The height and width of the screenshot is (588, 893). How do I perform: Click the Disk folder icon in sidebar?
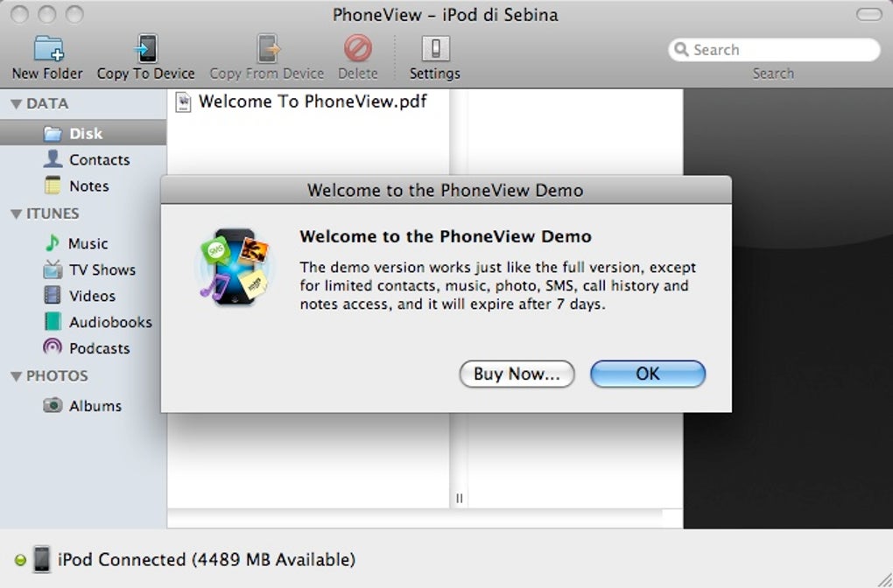click(53, 134)
